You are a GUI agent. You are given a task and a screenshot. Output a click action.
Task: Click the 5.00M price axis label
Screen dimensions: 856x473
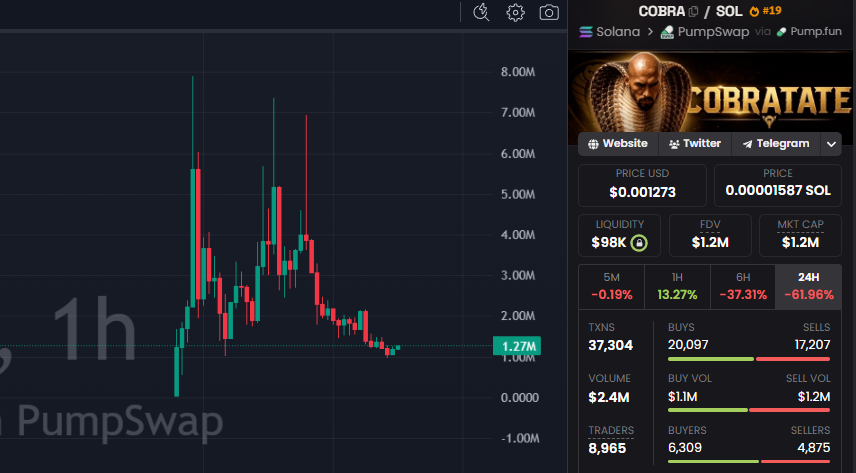[518, 194]
